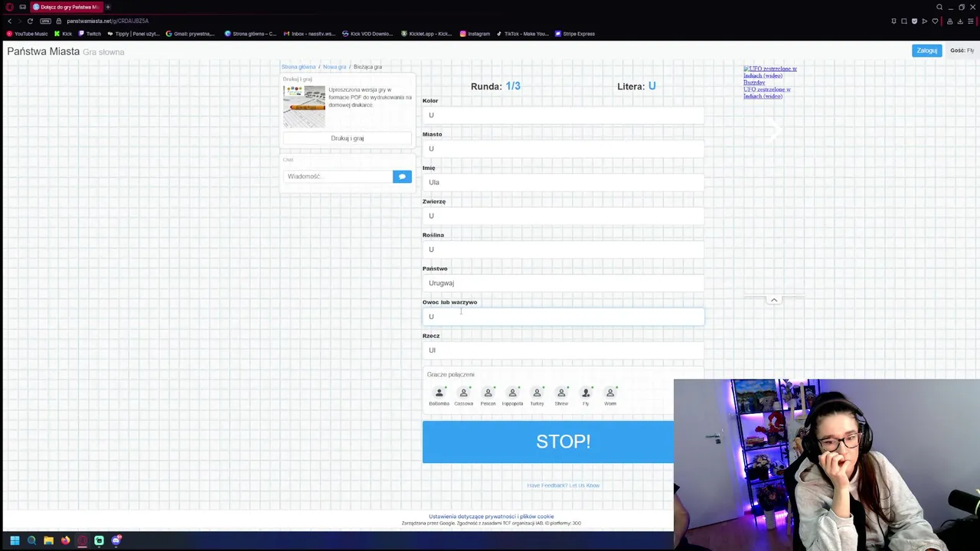This screenshot has width=980, height=551.
Task: Click the Owoc lub warzywo field
Action: click(x=563, y=317)
